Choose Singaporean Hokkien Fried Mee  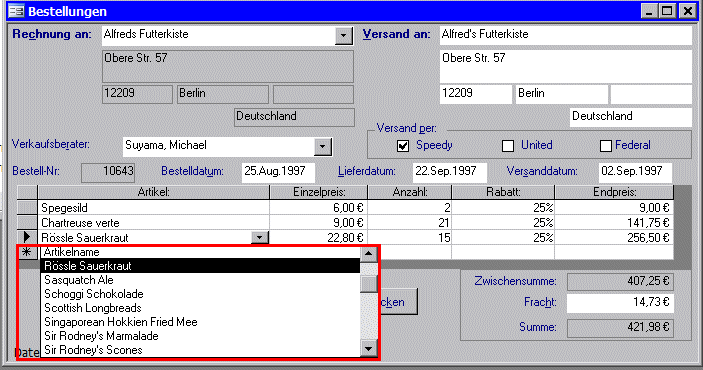[200, 322]
